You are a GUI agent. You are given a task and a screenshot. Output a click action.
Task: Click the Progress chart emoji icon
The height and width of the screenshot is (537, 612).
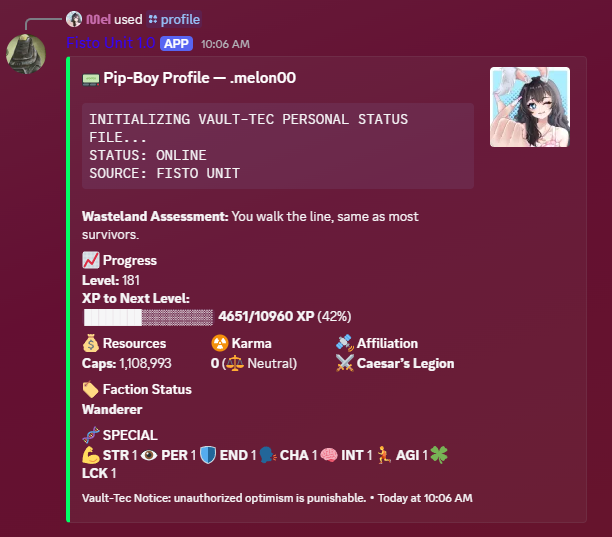click(x=91, y=260)
